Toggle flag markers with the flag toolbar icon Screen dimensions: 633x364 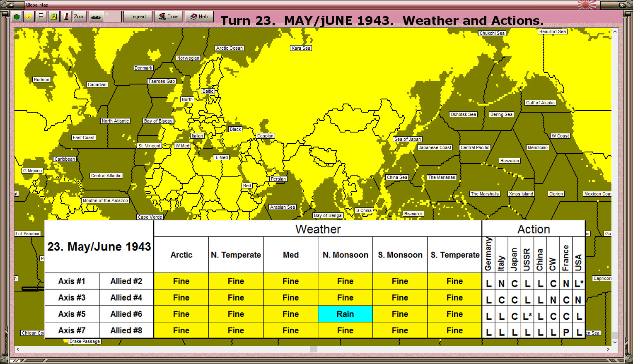[40, 17]
